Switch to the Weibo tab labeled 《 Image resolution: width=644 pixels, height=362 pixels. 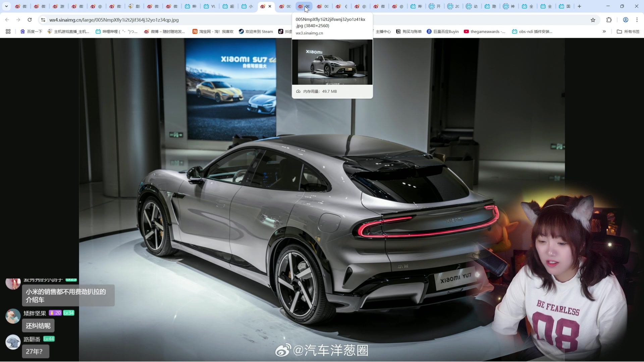(342, 6)
